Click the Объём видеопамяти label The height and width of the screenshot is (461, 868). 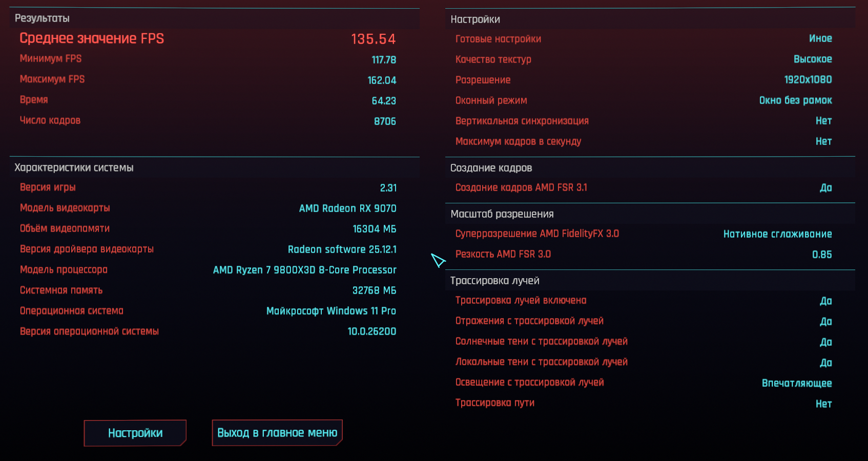coord(65,228)
